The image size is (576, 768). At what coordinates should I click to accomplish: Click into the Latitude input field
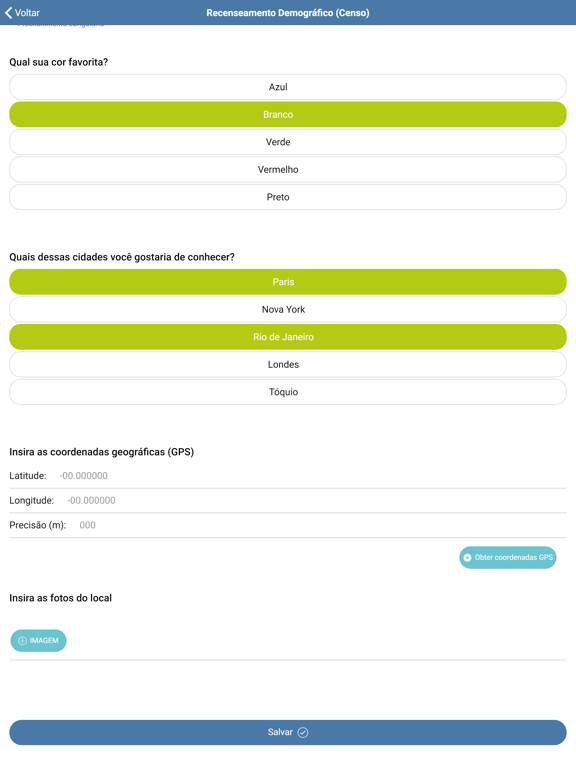coord(312,476)
